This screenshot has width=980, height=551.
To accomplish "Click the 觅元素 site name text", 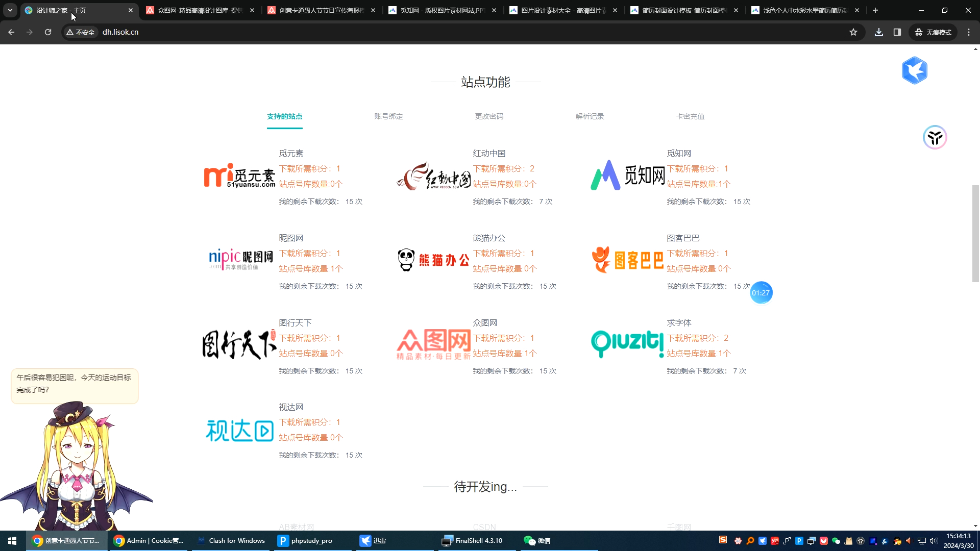I will tap(291, 153).
